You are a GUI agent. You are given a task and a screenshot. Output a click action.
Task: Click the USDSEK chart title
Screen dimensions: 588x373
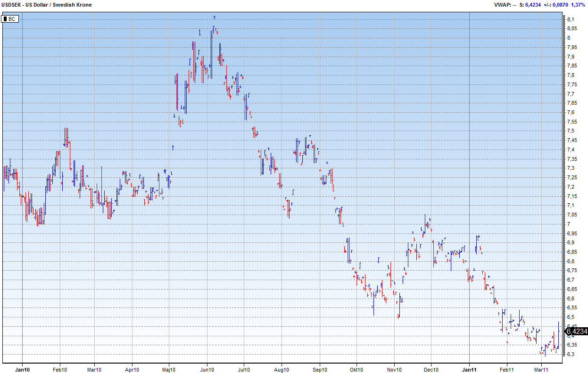[x=47, y=5]
